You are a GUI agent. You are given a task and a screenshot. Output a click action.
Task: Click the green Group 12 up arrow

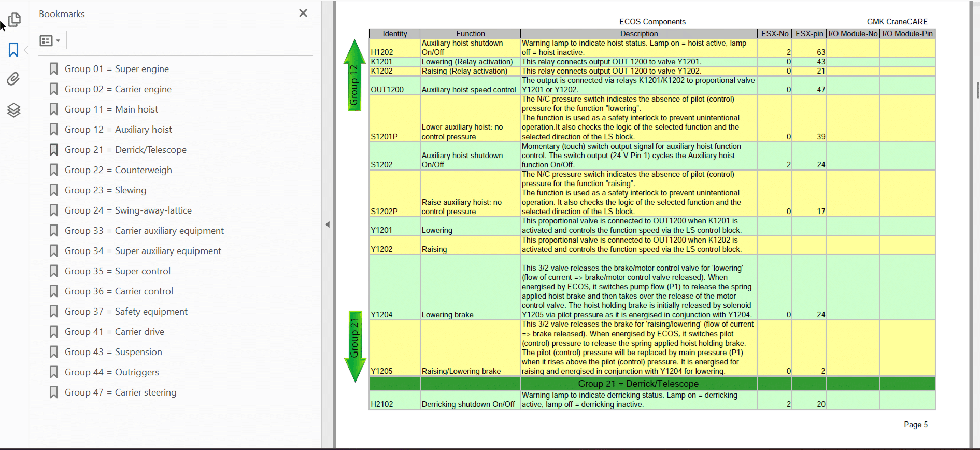coord(354,76)
